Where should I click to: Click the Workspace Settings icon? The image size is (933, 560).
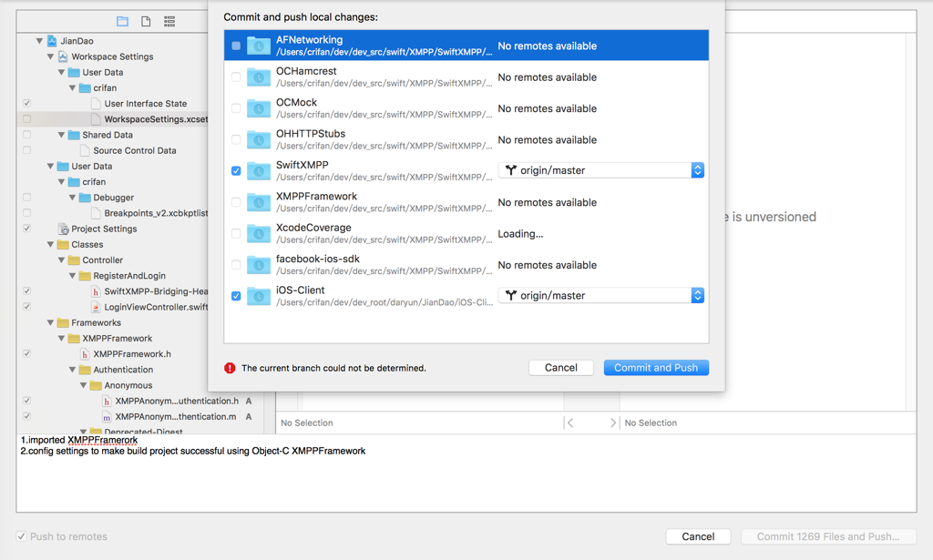pos(63,56)
